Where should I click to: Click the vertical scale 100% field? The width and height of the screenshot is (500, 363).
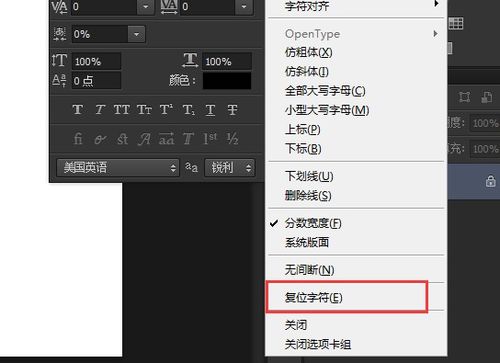pos(96,61)
